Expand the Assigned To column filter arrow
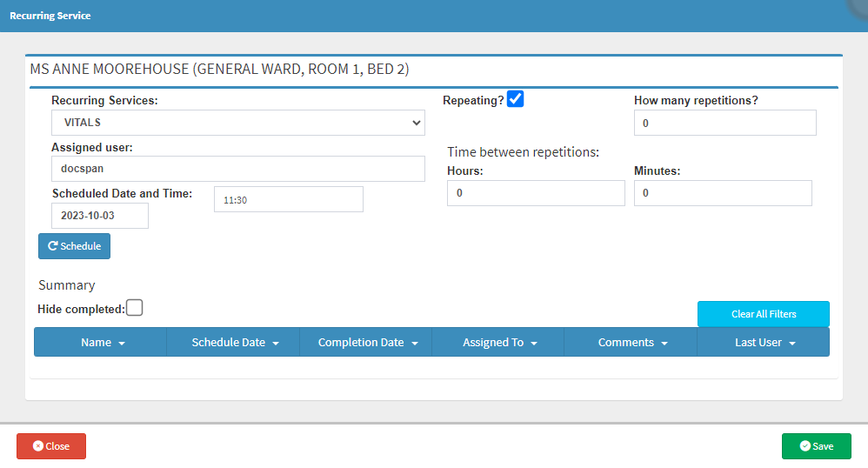The image size is (868, 468). [x=534, y=344]
